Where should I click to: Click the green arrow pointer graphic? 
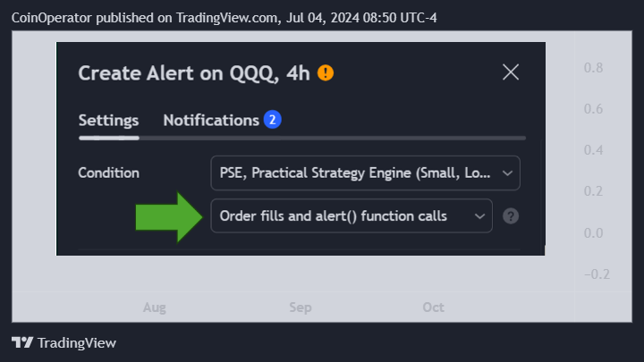169,216
